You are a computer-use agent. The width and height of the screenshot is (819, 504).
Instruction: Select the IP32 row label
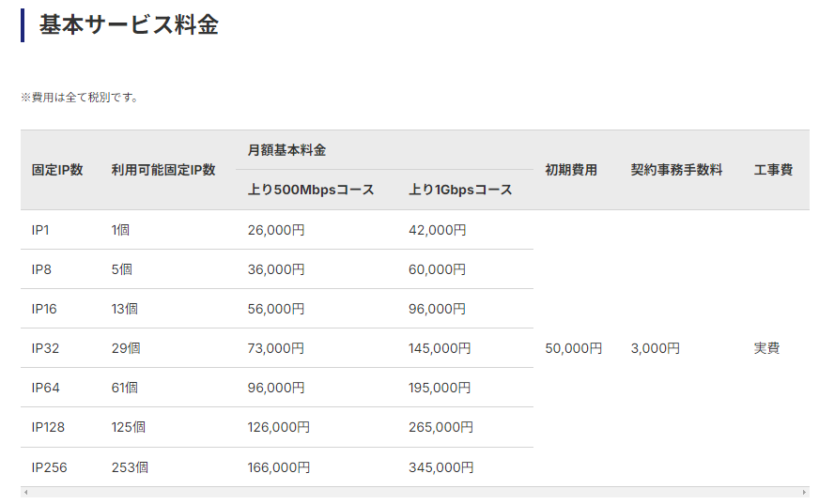pyautogui.click(x=45, y=348)
